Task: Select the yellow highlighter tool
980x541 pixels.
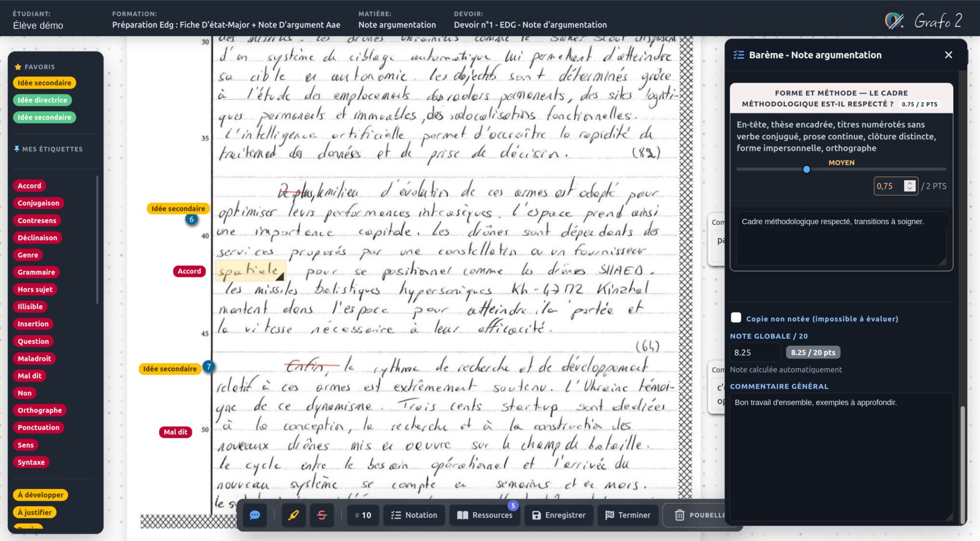Action: click(294, 515)
